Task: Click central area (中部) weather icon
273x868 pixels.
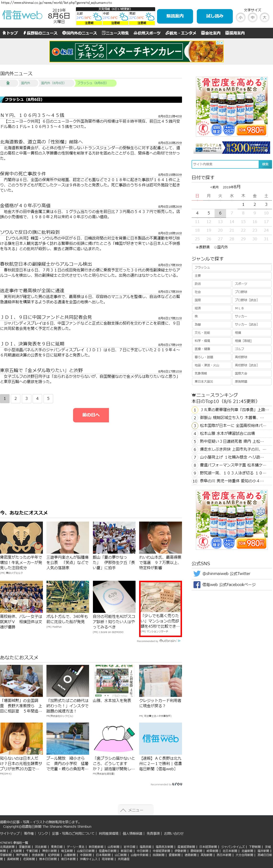Action: [x=124, y=16]
